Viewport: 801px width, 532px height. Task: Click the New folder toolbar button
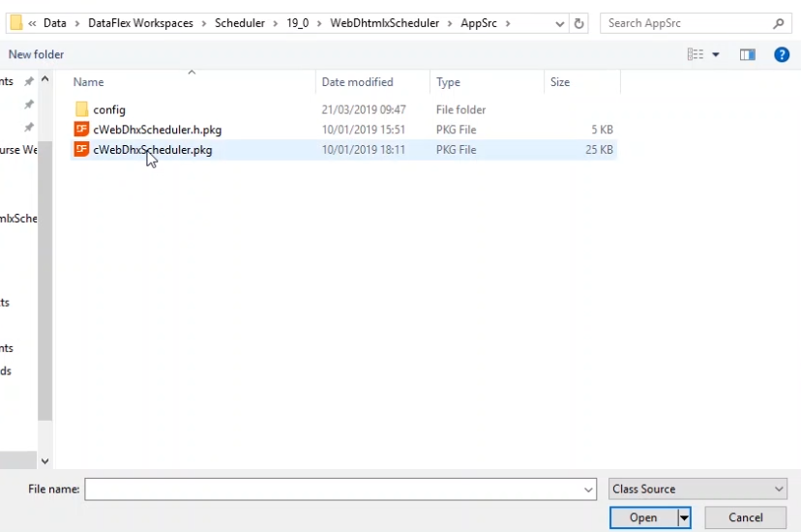pos(37,55)
